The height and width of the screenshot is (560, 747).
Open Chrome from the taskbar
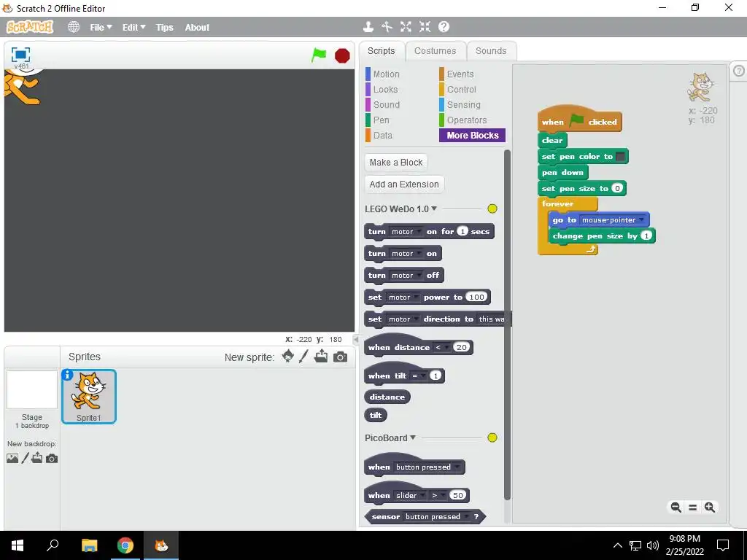125,545
